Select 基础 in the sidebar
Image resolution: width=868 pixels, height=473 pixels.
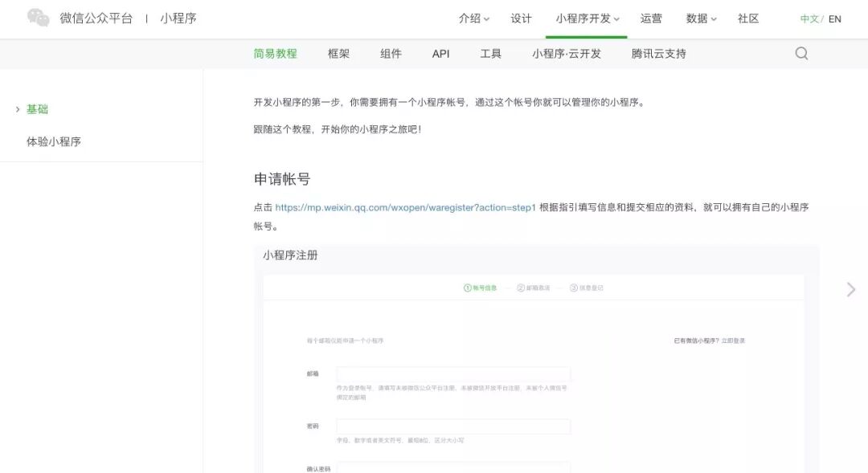[x=37, y=109]
